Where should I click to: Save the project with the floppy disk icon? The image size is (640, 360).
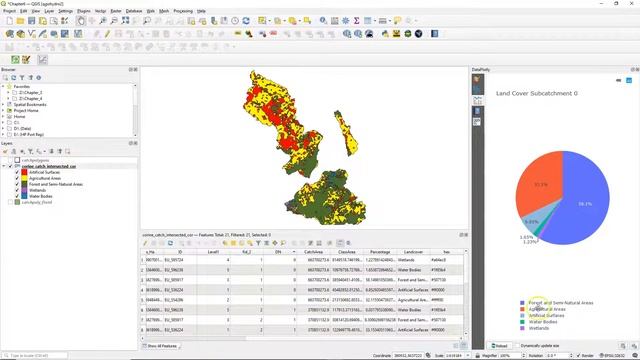coord(31,20)
